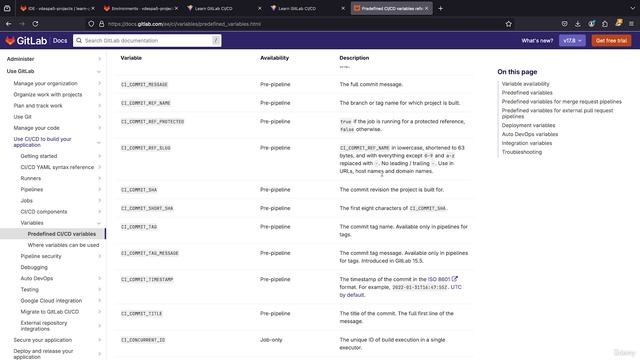Expand the Runners chevron in sidebar
Screen dimensions: 640x360
point(99,178)
